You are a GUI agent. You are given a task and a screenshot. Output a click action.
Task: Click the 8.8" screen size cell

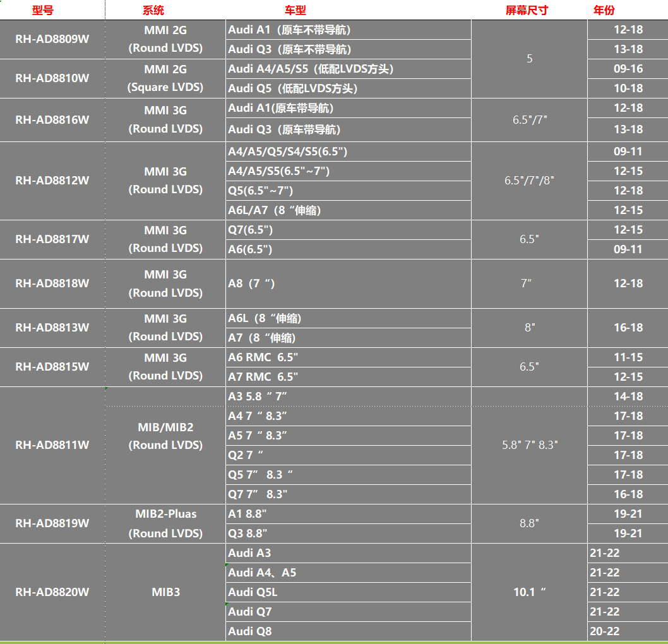[x=530, y=524]
